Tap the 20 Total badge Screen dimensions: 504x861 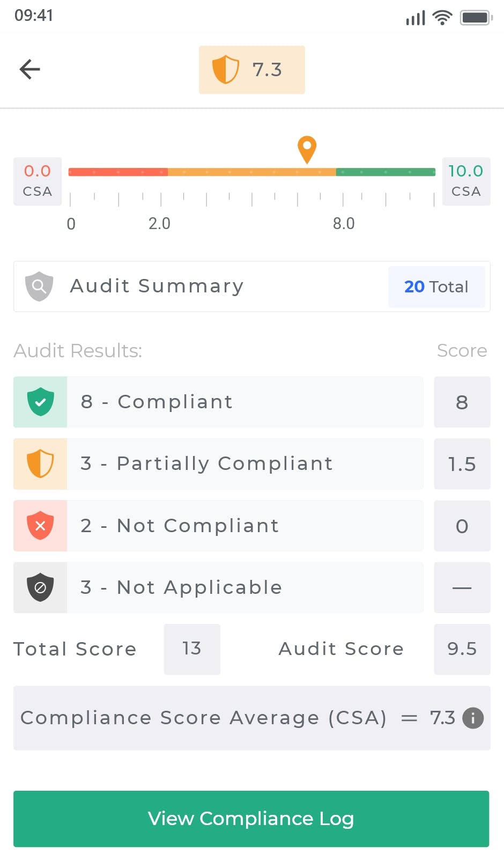pyautogui.click(x=436, y=286)
